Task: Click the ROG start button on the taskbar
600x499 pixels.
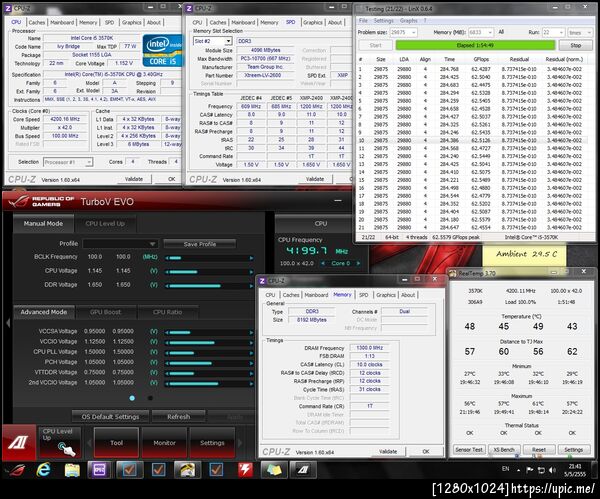Action: click(x=16, y=470)
